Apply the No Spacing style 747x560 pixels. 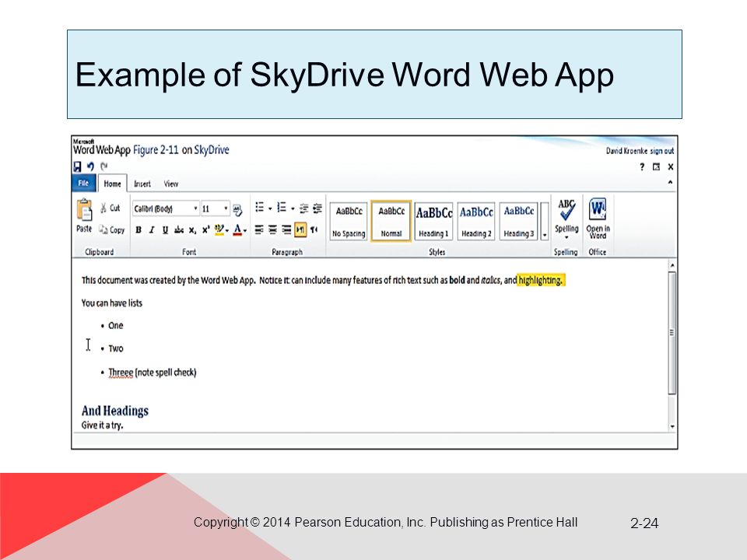point(349,221)
